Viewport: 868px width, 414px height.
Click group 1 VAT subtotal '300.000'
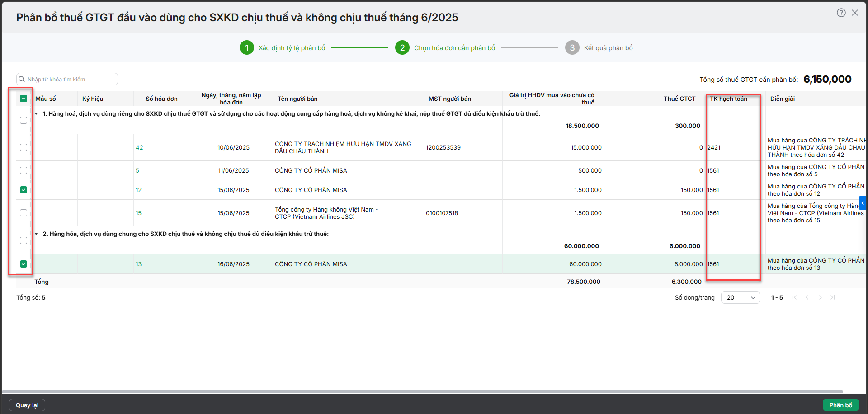pyautogui.click(x=688, y=126)
